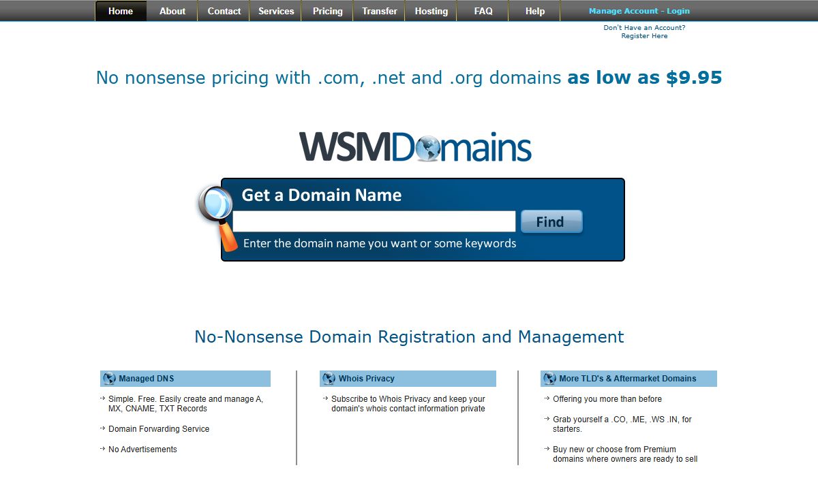Click the 'Get a Domain Name' heading
Image resolution: width=818 pixels, height=504 pixels.
click(x=322, y=195)
